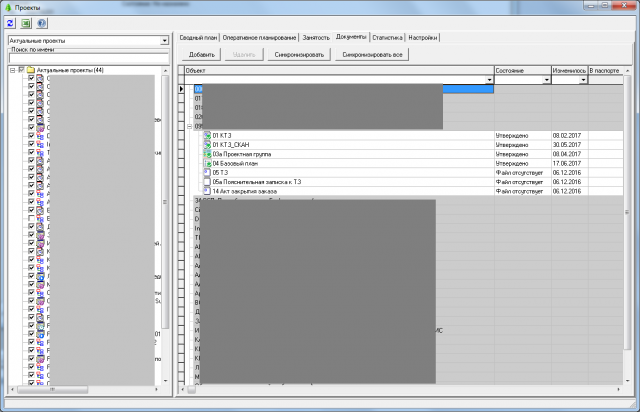Image resolution: width=640 pixels, height=412 pixels.
Task: Click the icon beside 01 КТЗ_СКАН
Action: [207, 145]
